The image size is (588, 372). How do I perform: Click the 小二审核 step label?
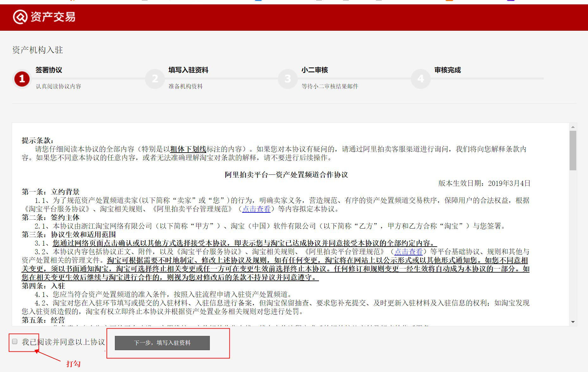(315, 70)
